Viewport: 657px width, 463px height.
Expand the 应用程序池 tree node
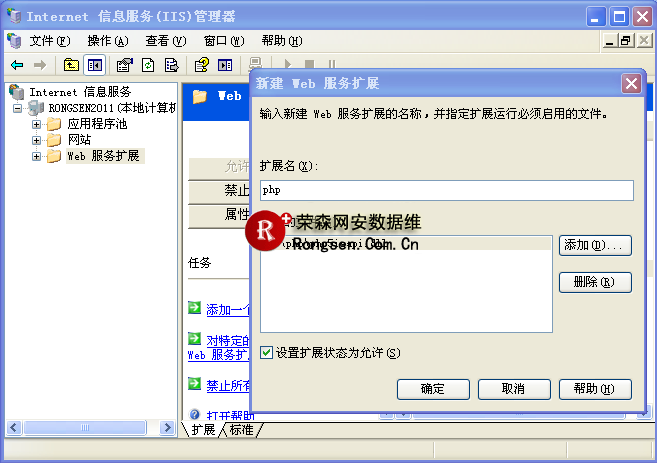37,124
